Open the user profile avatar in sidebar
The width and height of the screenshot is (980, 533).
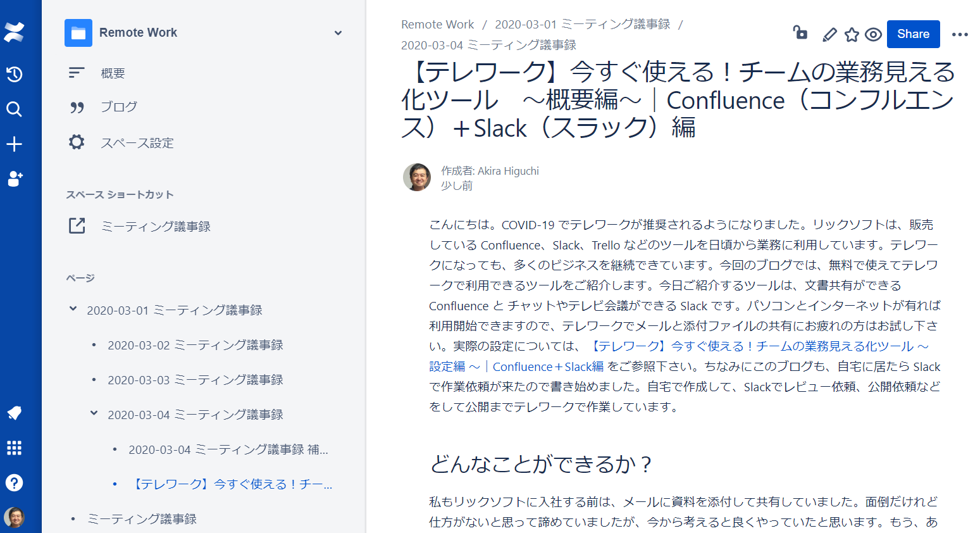[x=14, y=517]
